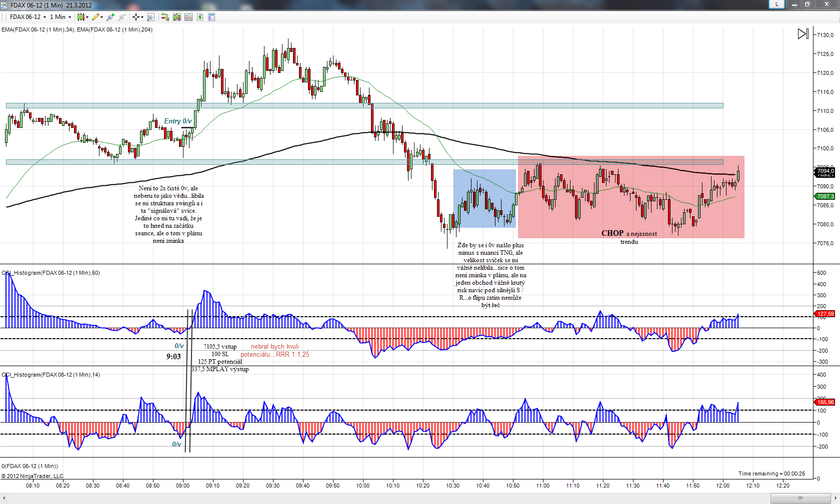Select the blue shaded rectangle drawing
Image resolution: width=840 pixels, height=504 pixels.
click(x=484, y=198)
